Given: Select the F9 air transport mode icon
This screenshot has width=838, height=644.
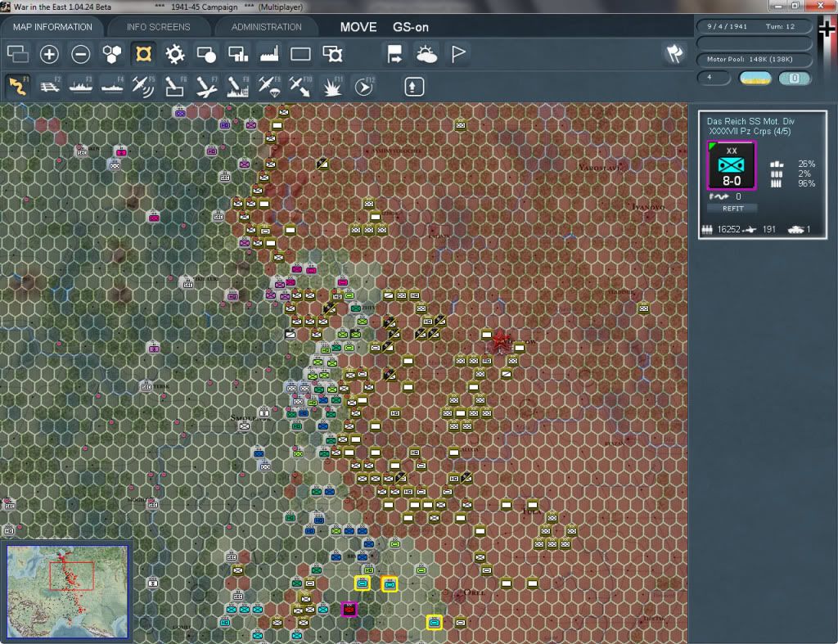Looking at the screenshot, I should [x=268, y=86].
